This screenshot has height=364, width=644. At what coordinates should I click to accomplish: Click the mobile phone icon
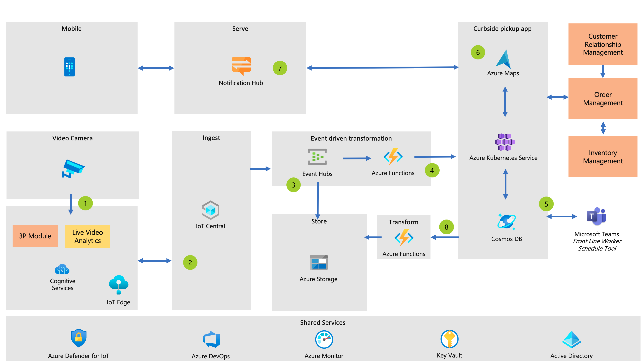pyautogui.click(x=69, y=67)
